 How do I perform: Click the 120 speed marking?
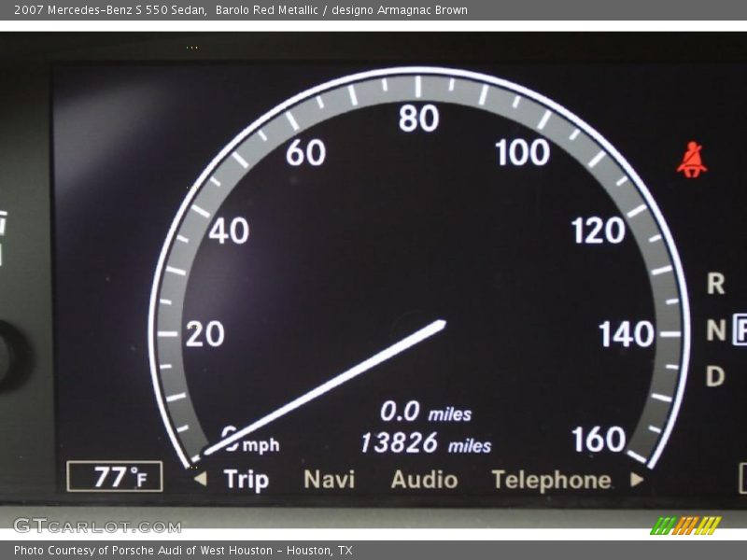[x=599, y=231]
